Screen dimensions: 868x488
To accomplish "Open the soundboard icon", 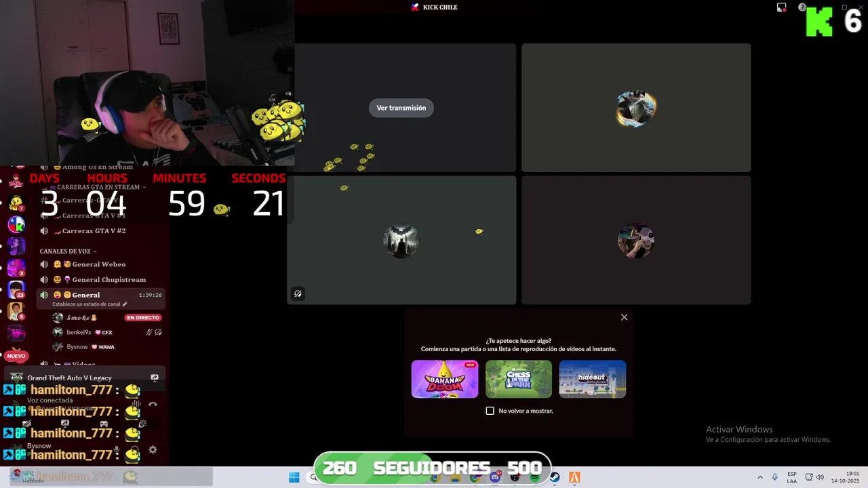I will 142,424.
